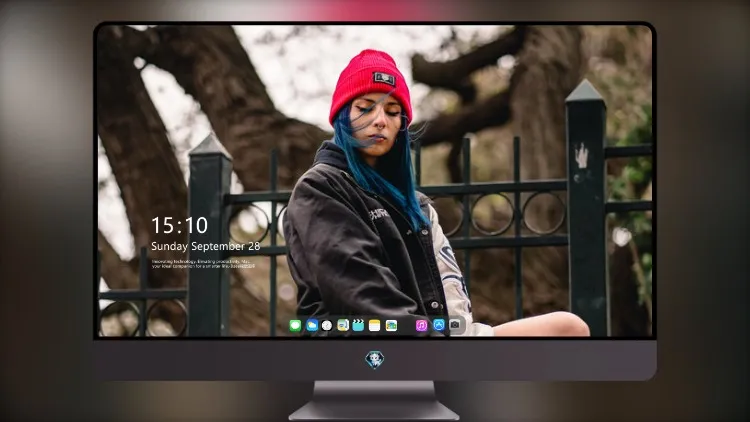Open the Camera app in the dock

click(455, 325)
